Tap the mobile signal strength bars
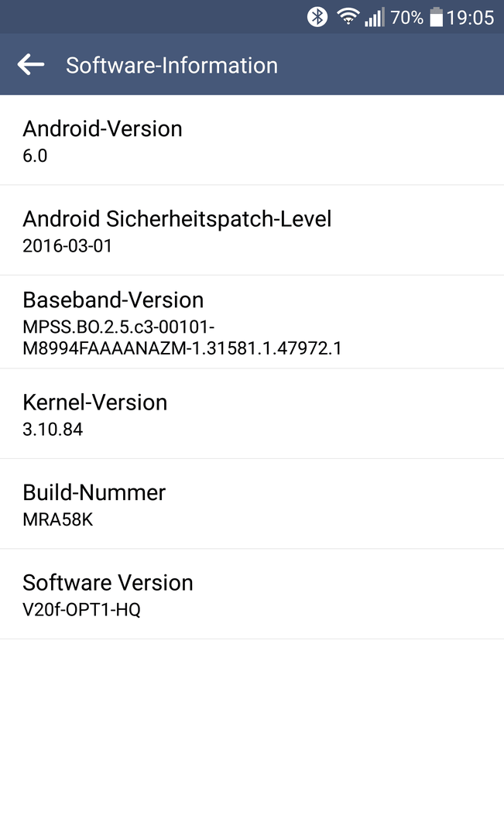Image resolution: width=504 pixels, height=836 pixels. [375, 17]
